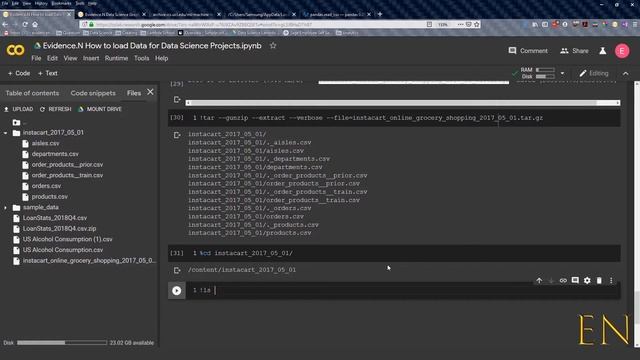Go up to parent folder '..'

tap(20, 122)
